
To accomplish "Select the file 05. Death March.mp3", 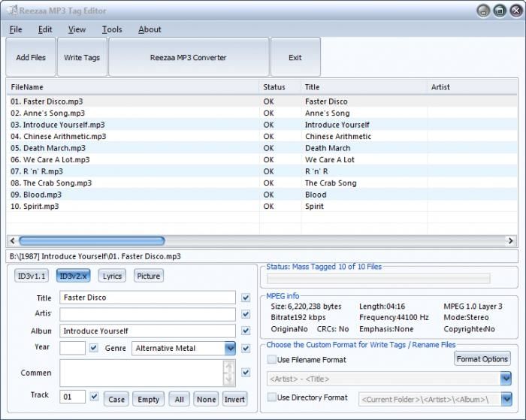I will coord(48,148).
